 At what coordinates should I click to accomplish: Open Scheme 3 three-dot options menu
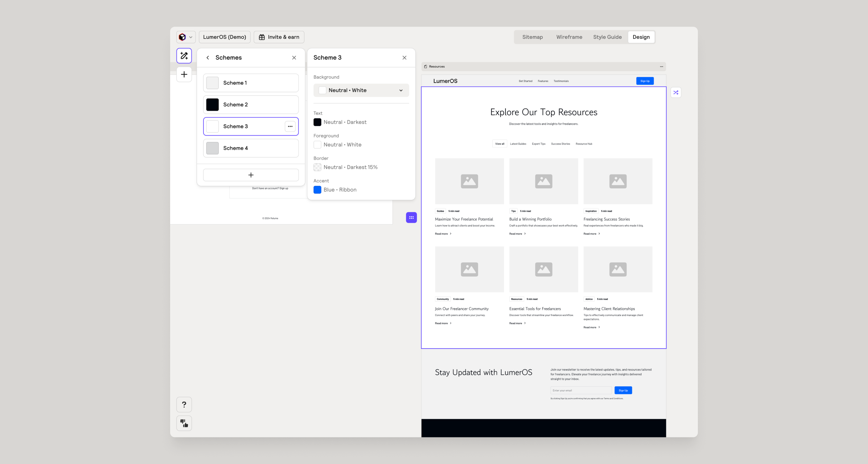pos(290,126)
